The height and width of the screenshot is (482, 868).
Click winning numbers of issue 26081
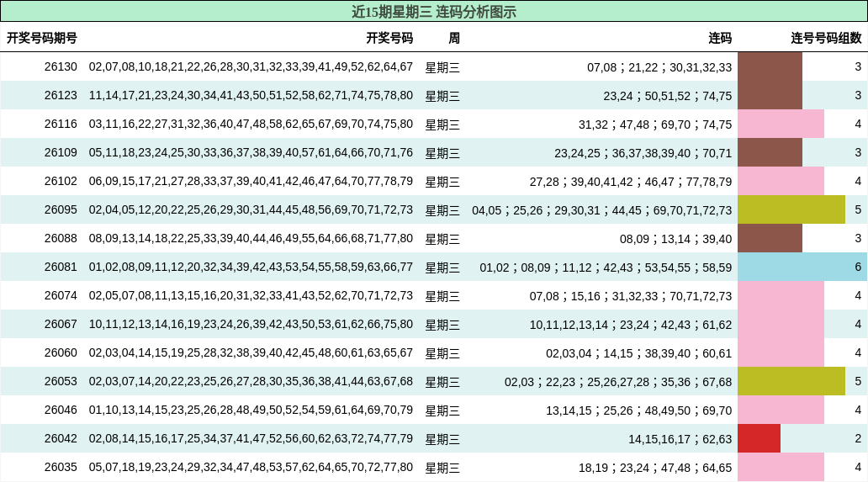tap(251, 267)
